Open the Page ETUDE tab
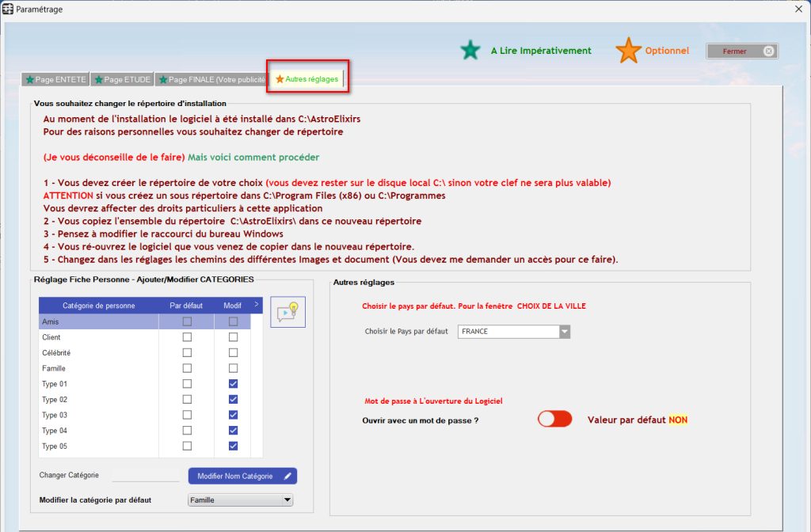This screenshot has height=532, width=811. pos(122,80)
